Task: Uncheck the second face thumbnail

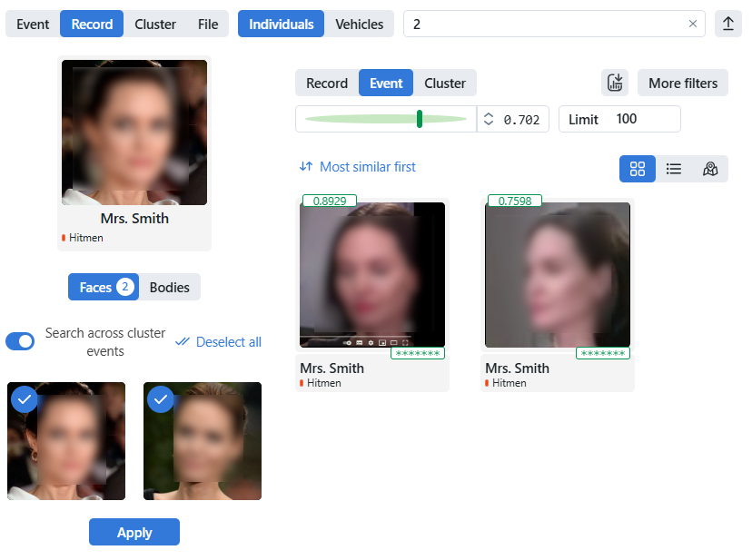Action: coord(161,398)
